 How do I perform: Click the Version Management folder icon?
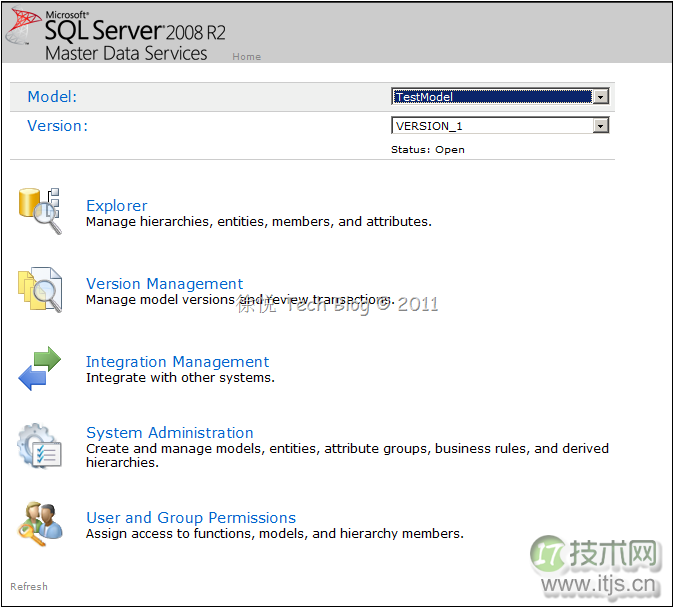point(39,290)
